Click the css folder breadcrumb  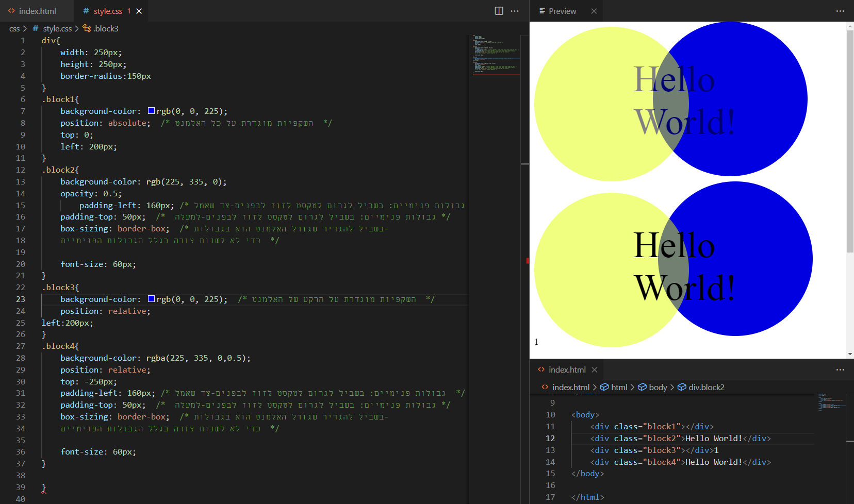(14, 29)
